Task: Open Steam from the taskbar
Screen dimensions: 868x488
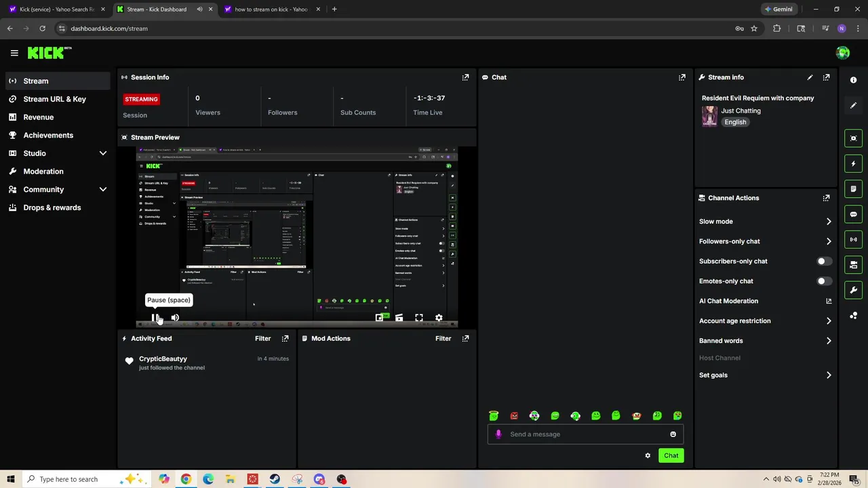Action: (x=275, y=479)
